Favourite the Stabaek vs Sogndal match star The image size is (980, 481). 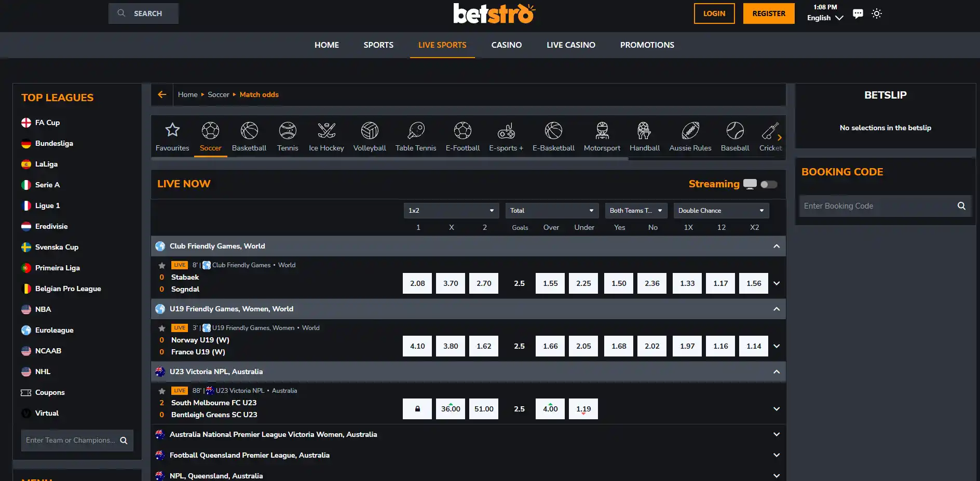[162, 265]
